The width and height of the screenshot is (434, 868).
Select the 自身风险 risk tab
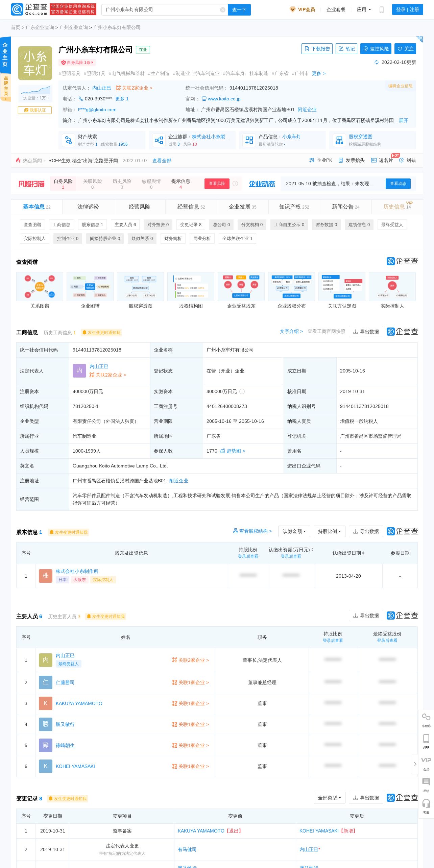pos(63,184)
